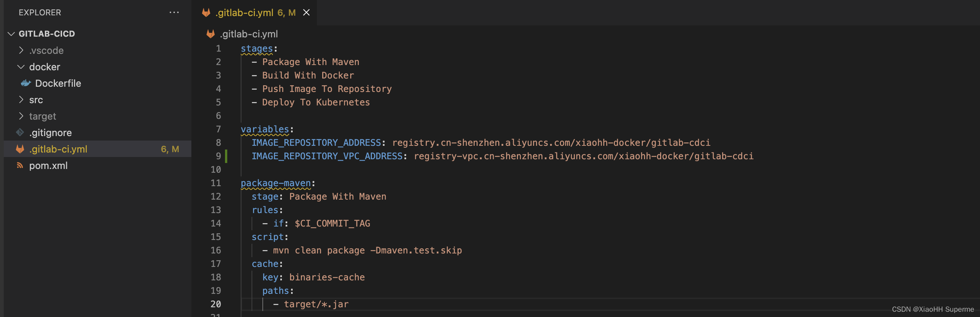Select the docker folder name
This screenshot has height=317, width=980.
click(x=44, y=67)
